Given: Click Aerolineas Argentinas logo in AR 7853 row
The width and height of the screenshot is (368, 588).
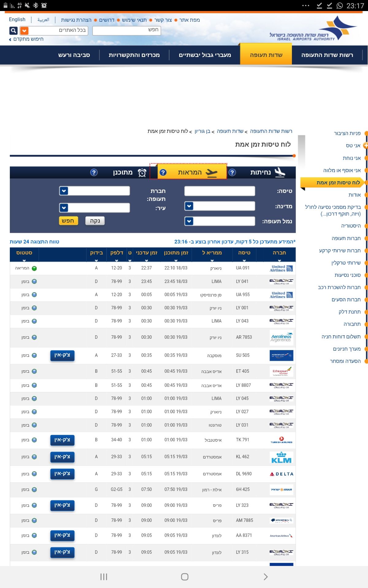Looking at the screenshot, I should pos(281,337).
